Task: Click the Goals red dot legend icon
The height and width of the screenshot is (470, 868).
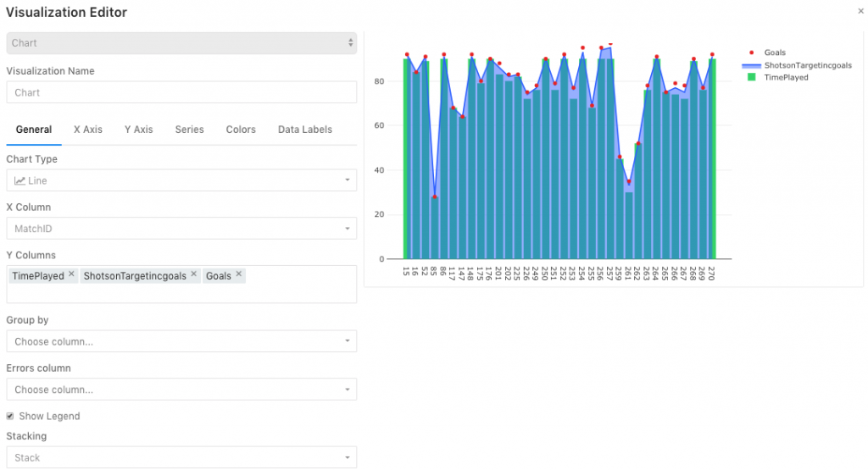Action: pyautogui.click(x=751, y=53)
